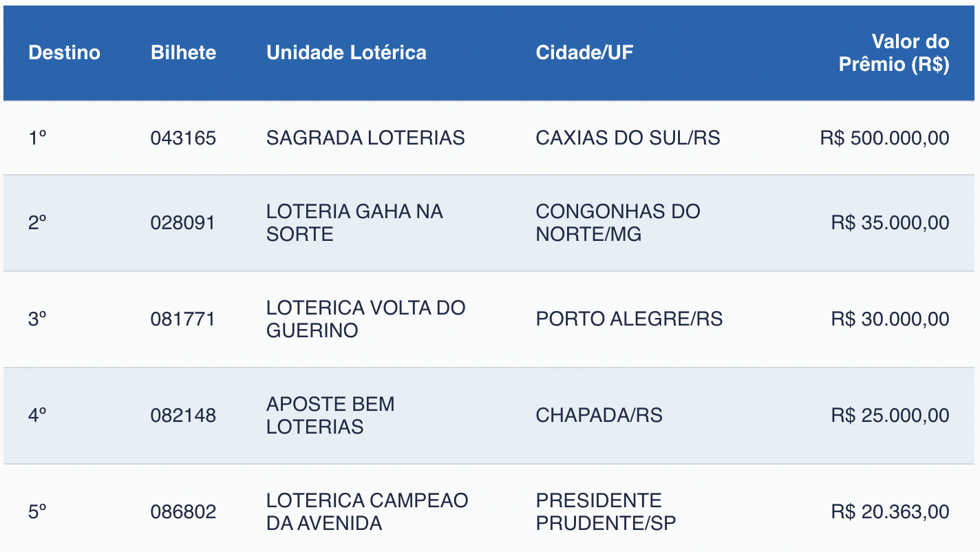Viewport: 980px width, 552px height.
Task: Click the Cidade/UF column header
Action: 584,53
